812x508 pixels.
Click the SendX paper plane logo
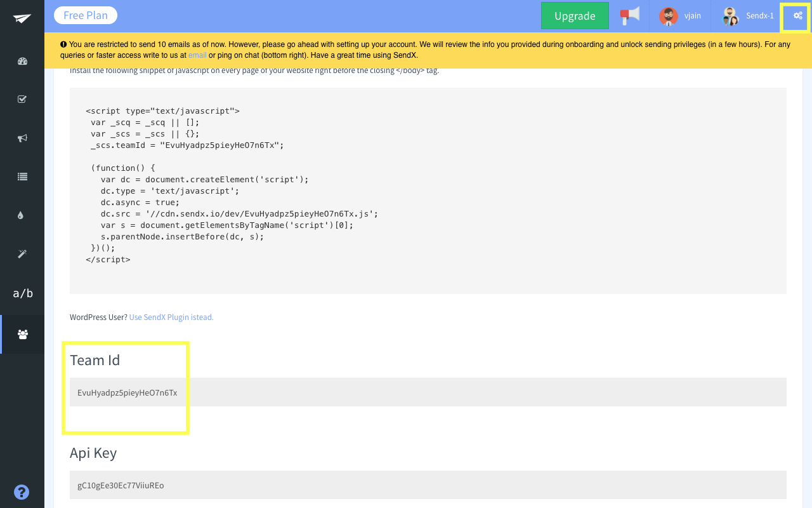pos(22,18)
